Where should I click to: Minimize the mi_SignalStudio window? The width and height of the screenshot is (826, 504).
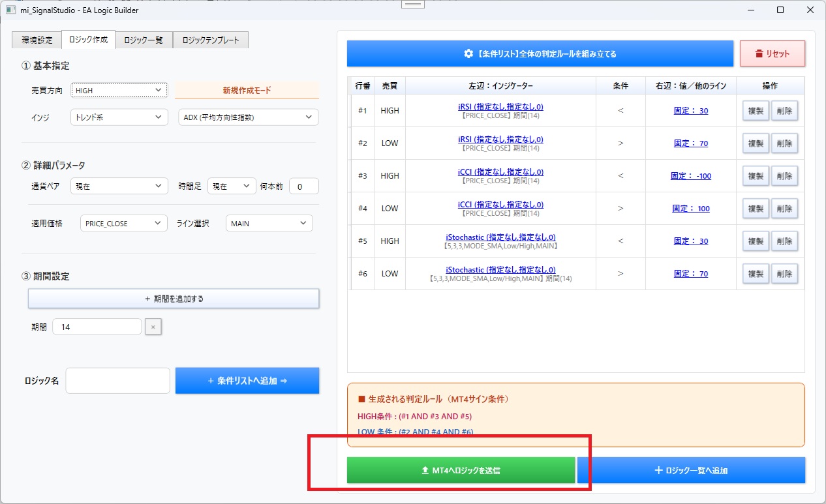pyautogui.click(x=750, y=10)
